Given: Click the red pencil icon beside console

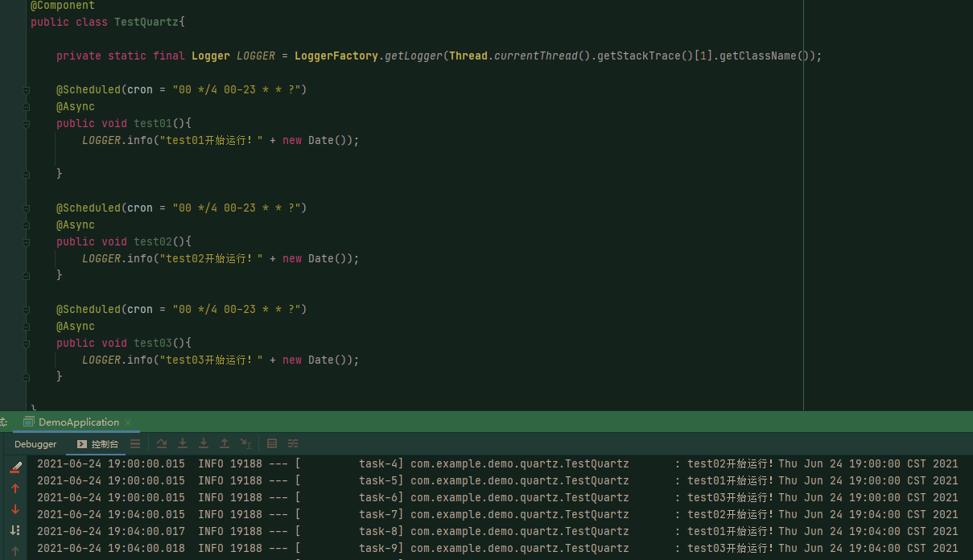Looking at the screenshot, I should (15, 467).
